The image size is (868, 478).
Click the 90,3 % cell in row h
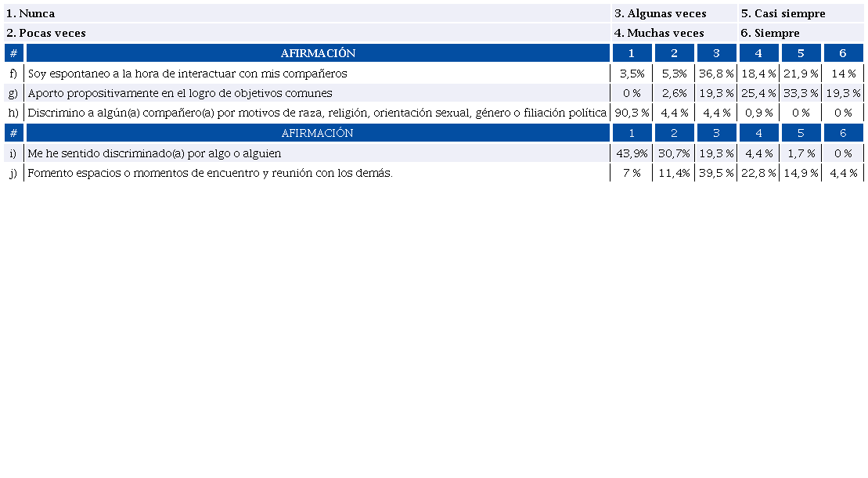631,113
